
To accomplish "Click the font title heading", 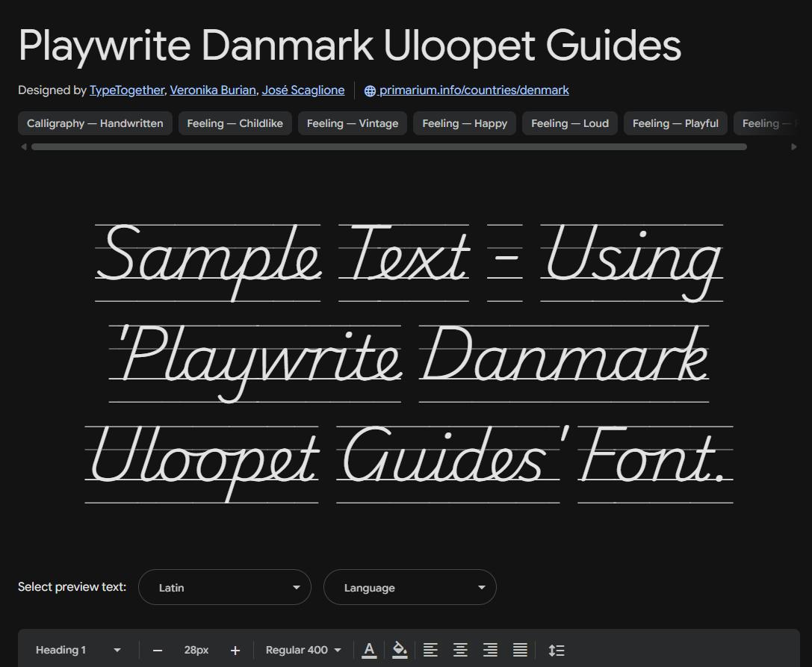I will coord(350,46).
